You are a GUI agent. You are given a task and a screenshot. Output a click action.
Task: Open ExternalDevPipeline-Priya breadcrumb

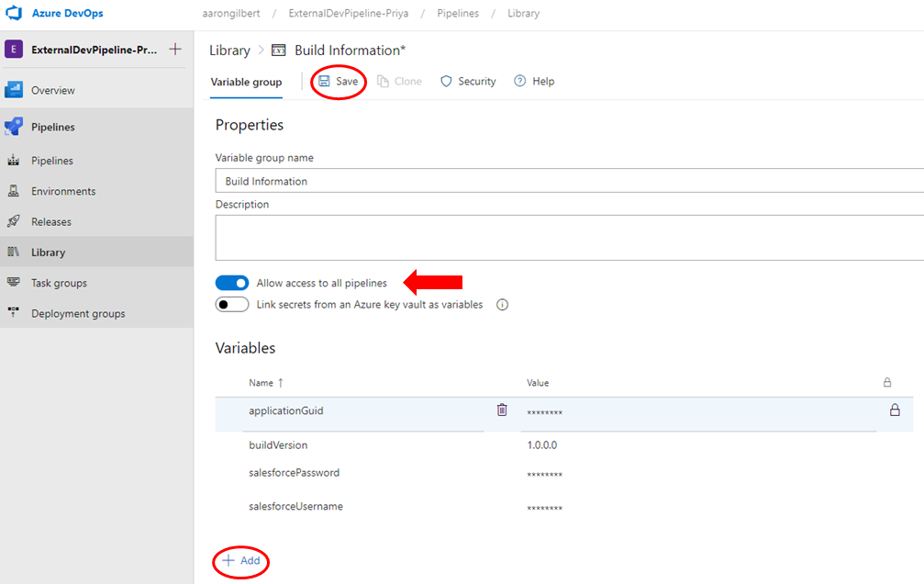click(x=349, y=13)
